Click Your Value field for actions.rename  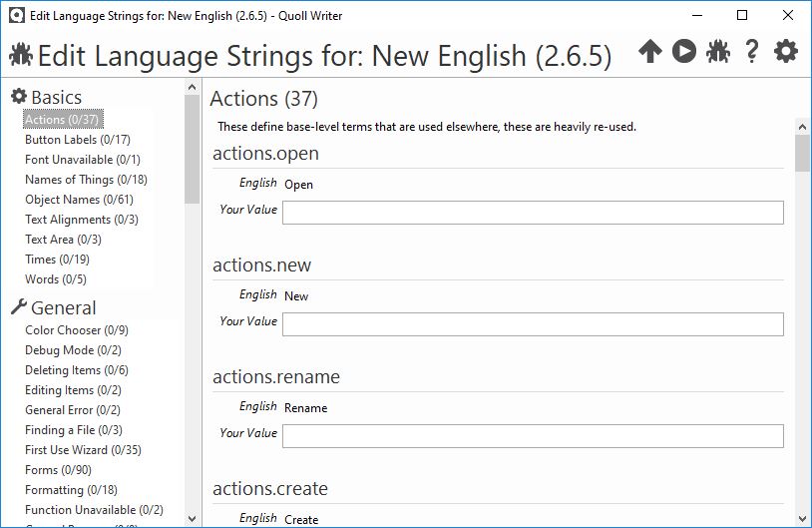pos(533,436)
